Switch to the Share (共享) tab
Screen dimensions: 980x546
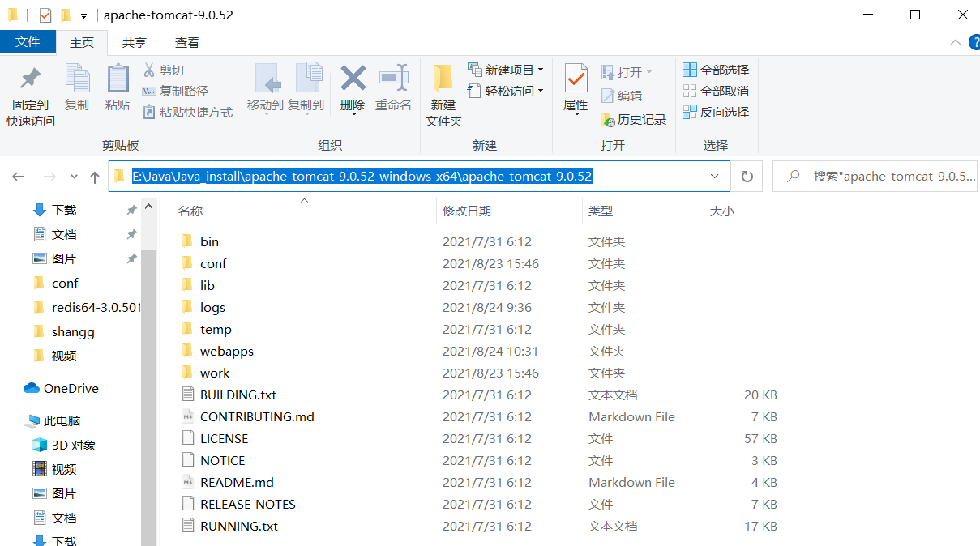point(135,42)
